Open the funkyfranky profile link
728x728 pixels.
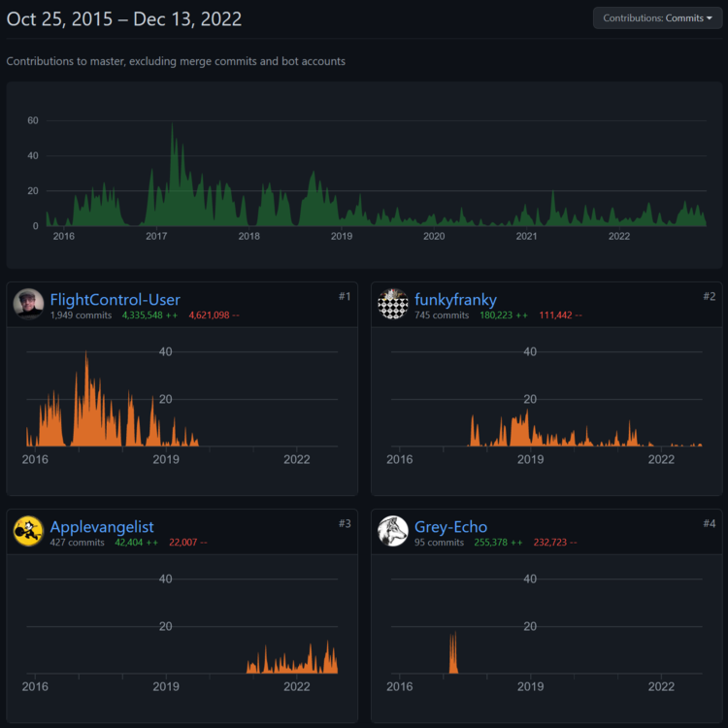[455, 300]
